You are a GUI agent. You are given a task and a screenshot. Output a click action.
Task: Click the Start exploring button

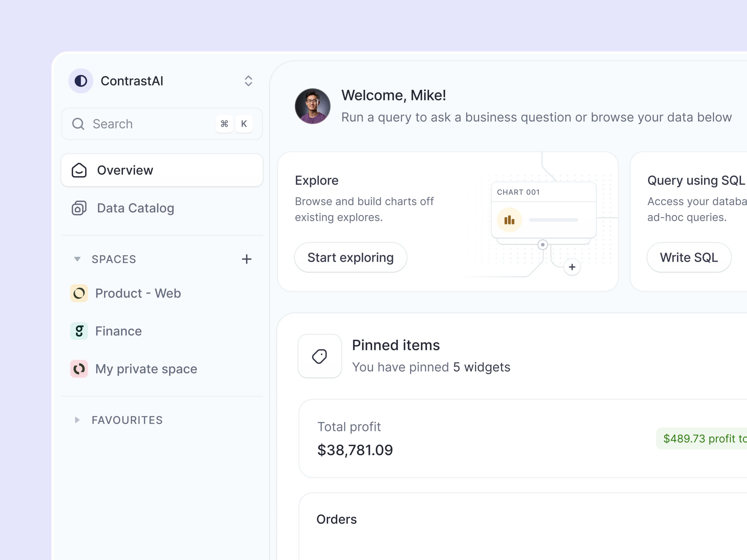point(351,258)
